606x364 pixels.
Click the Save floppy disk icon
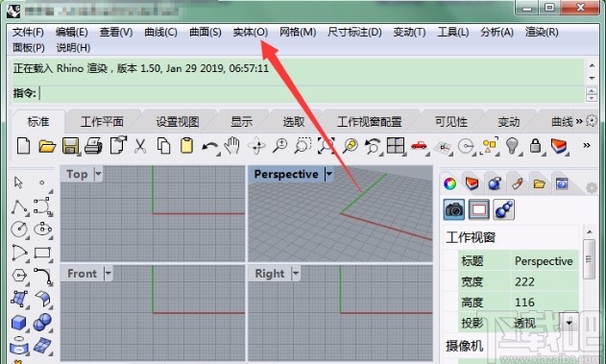coord(71,146)
